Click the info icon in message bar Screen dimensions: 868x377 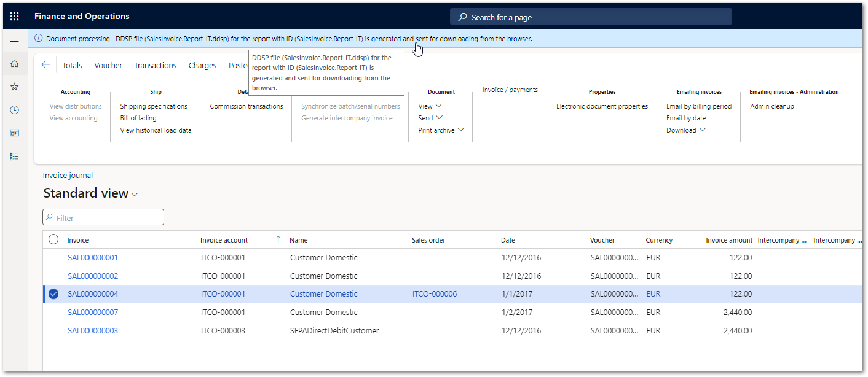[39, 38]
